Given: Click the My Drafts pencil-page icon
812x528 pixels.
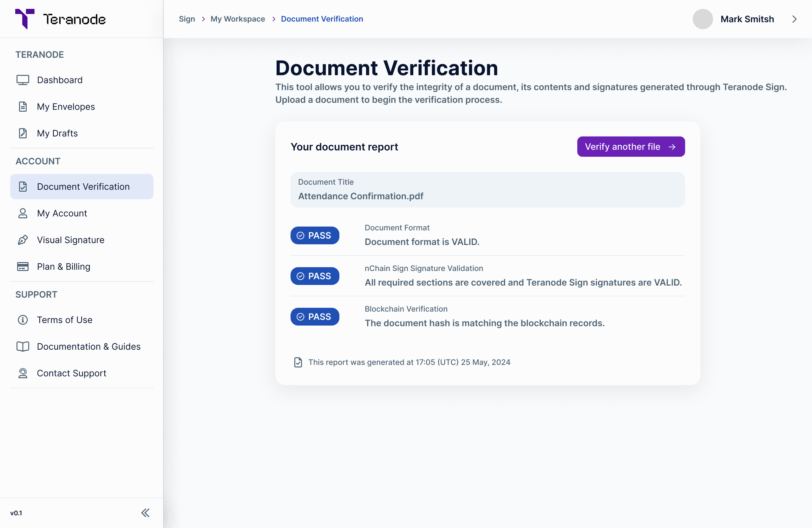Looking at the screenshot, I should click(x=23, y=133).
